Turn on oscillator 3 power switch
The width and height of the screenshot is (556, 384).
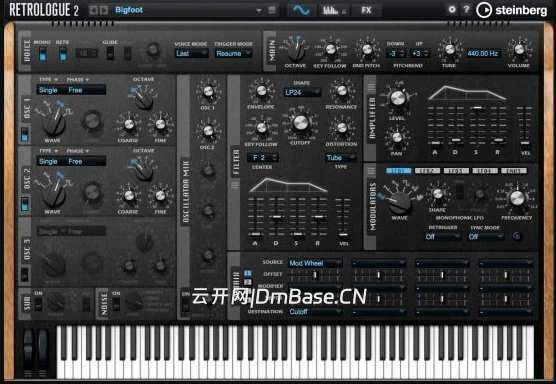[x=24, y=274]
